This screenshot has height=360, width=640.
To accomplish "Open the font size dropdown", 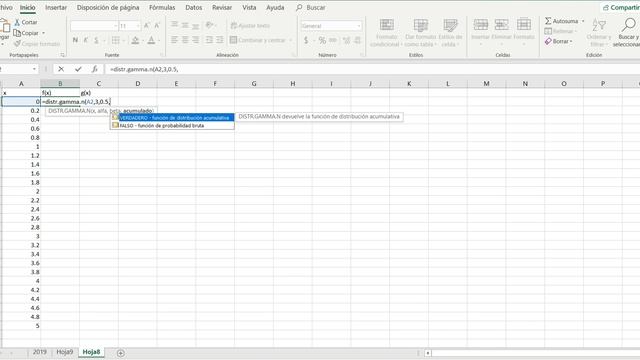I will click(138, 26).
